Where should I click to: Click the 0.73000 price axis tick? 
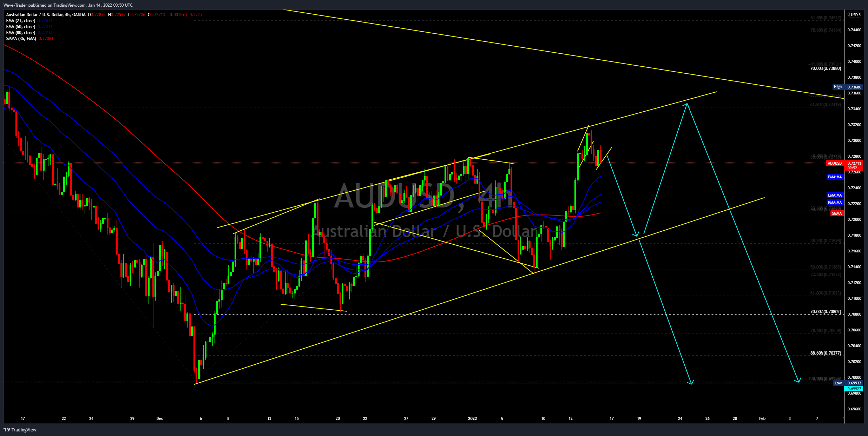click(x=854, y=140)
